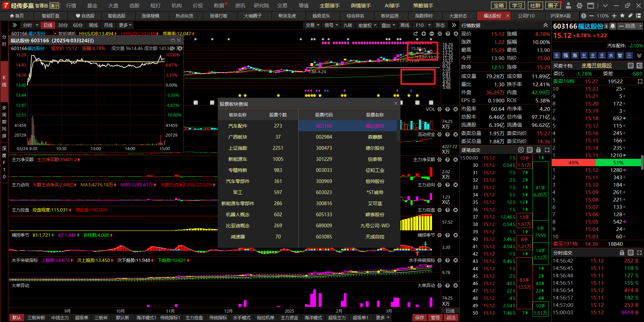Toggle the 强 tag button under stock name
Viewport: 644px width, 322px height.
pos(566,55)
